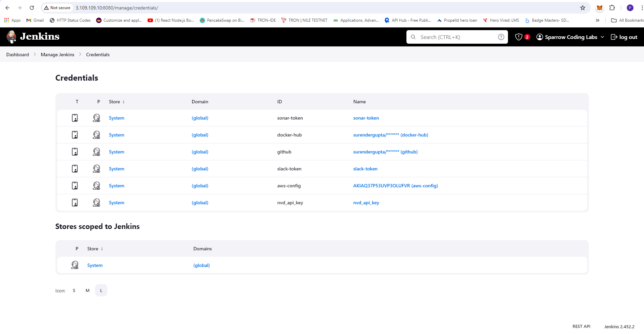
Task: Open surendergupta docker-hub credential link
Action: point(391,135)
